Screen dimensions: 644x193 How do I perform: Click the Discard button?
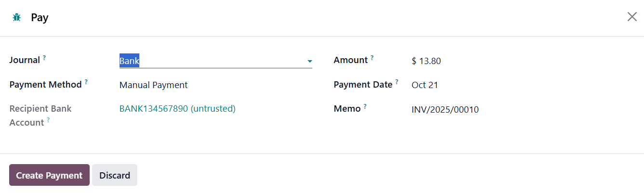(x=115, y=175)
